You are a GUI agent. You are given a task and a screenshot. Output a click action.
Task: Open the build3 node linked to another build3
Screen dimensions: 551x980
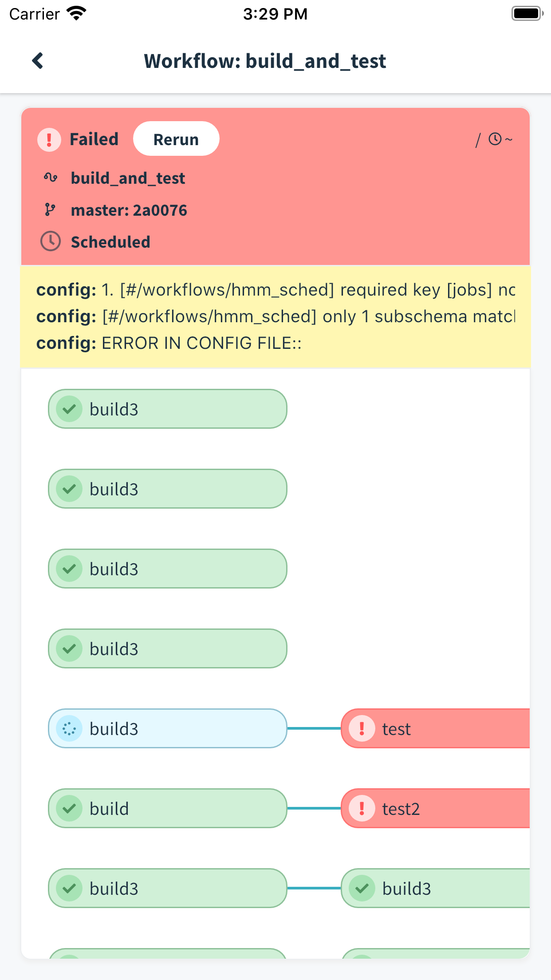click(167, 888)
